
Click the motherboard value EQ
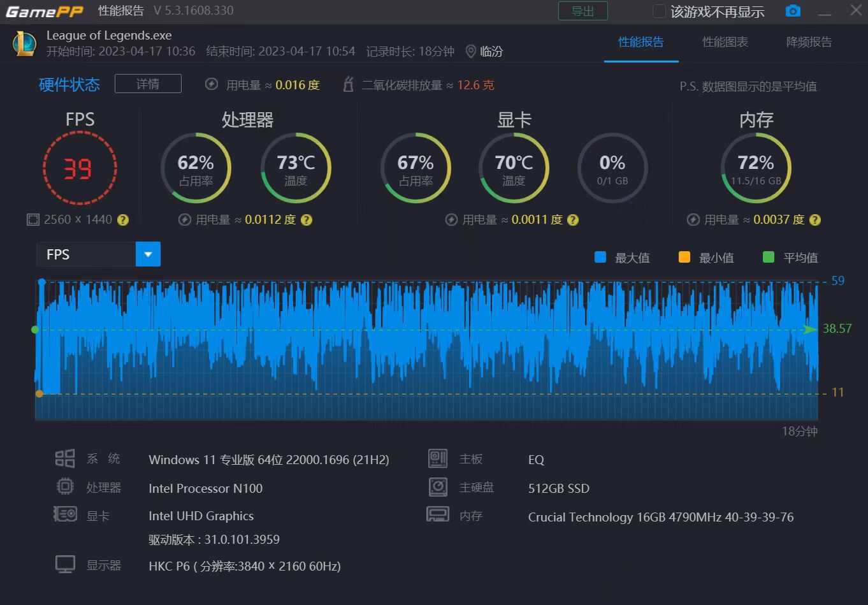[536, 460]
